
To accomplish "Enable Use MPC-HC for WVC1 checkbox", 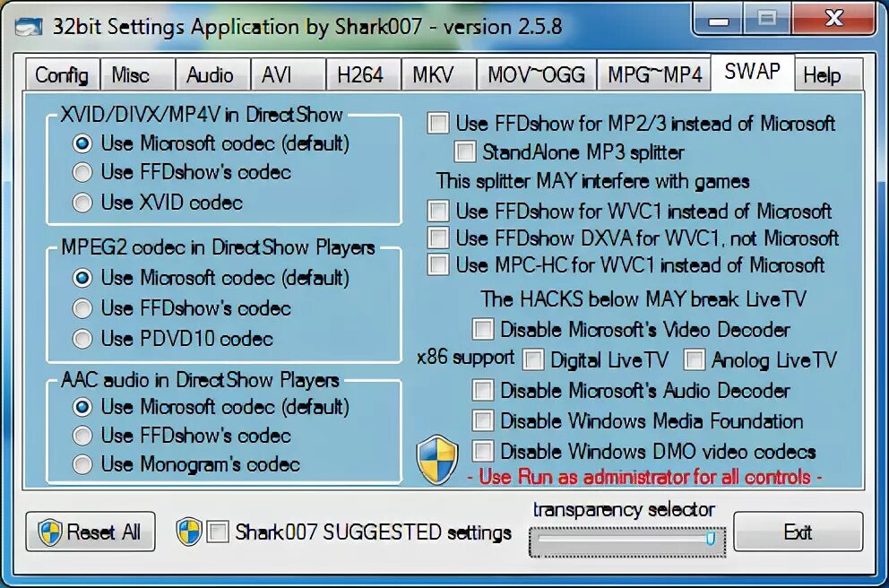I will [x=438, y=264].
